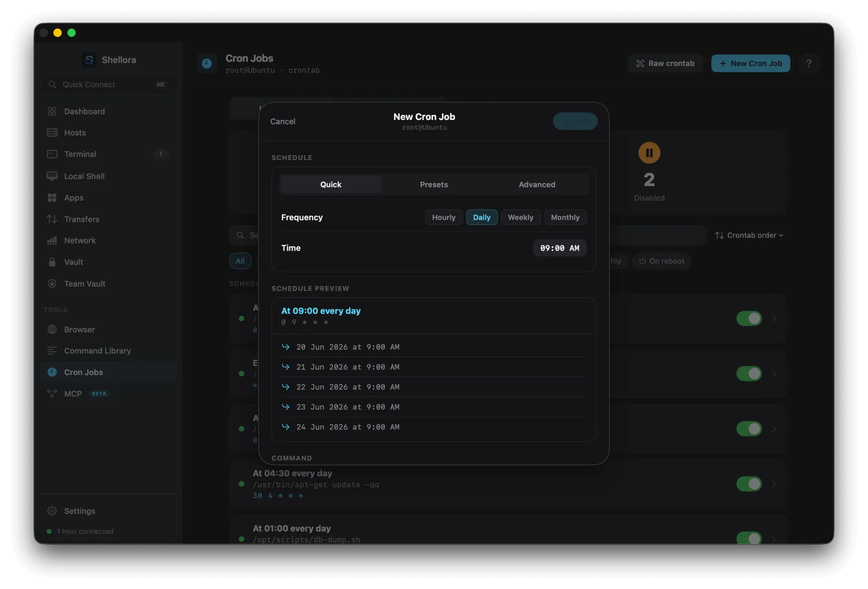Open the Hosts section icon
The image size is (868, 589).
[52, 133]
